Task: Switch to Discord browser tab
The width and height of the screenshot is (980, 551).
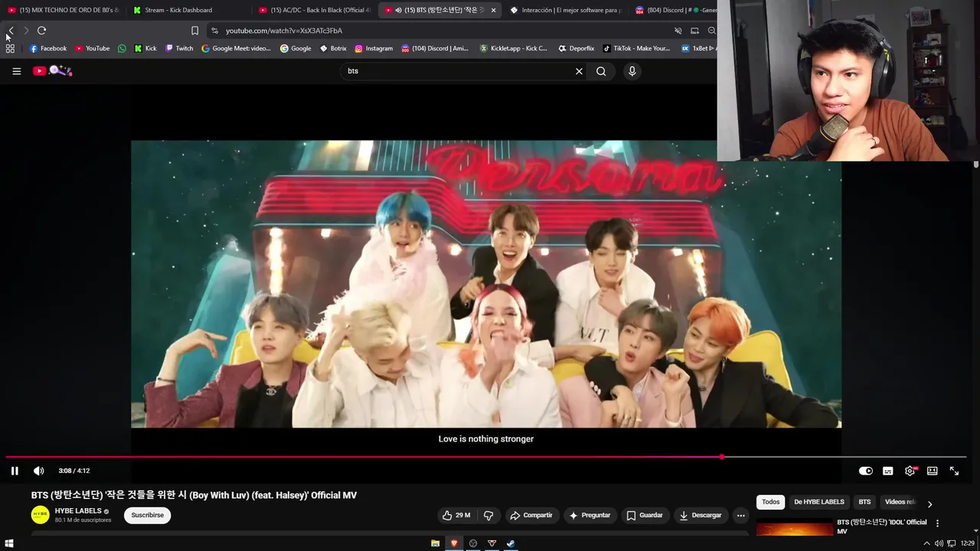Action: click(675, 10)
